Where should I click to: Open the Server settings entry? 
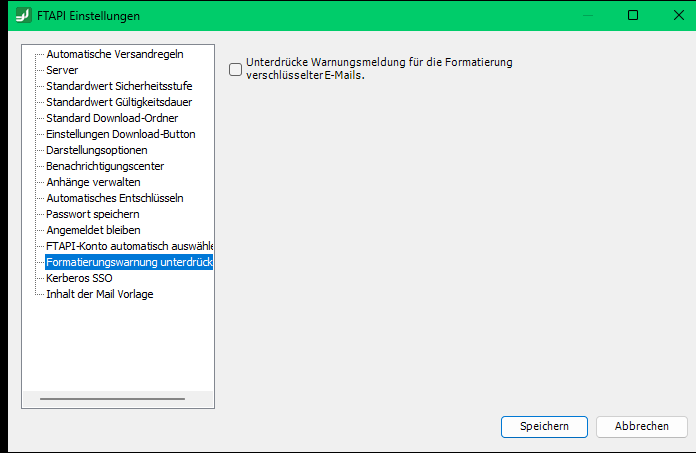pyautogui.click(x=62, y=70)
